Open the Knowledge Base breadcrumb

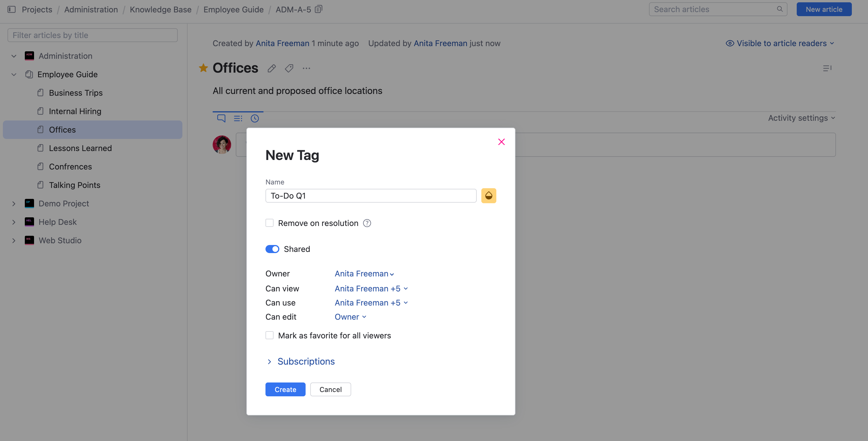pos(160,10)
